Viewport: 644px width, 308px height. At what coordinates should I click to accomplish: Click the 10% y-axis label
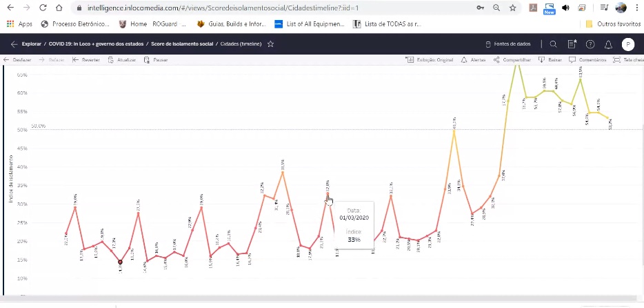[x=22, y=278]
